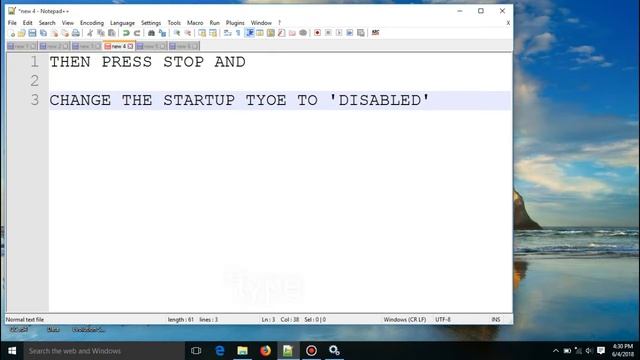The image size is (640, 360).
Task: Click the Save All toolbar icon
Action: click(43, 33)
